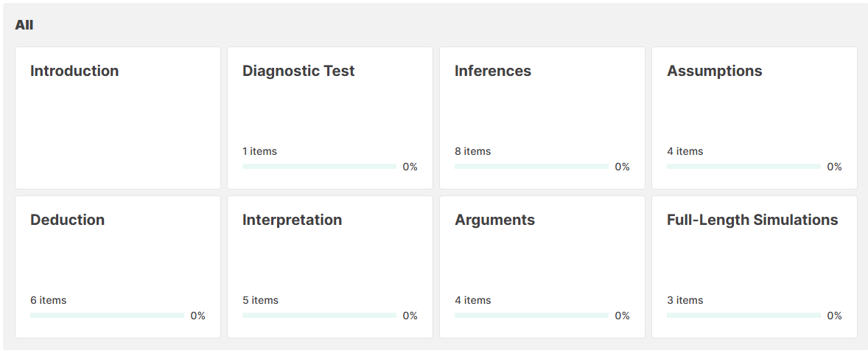Go to the Deduction section title
The height and width of the screenshot is (351, 868).
pos(68,220)
